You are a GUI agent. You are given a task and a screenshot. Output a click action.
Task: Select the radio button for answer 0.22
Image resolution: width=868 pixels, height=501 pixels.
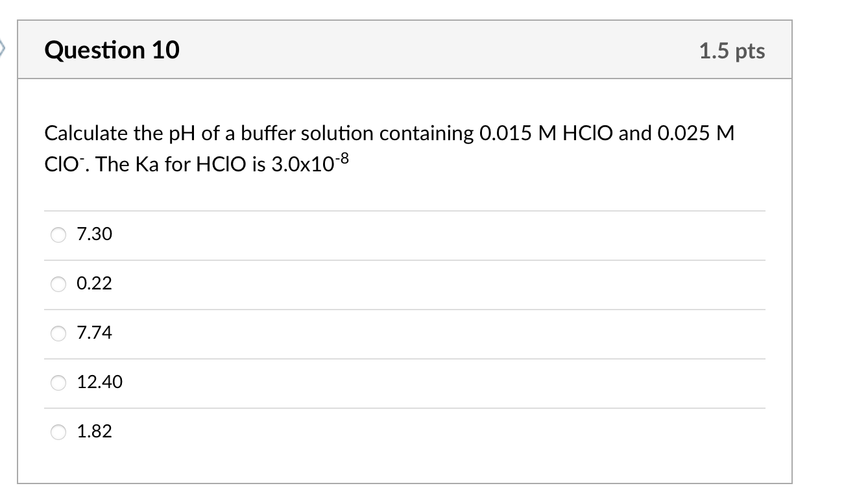(58, 284)
